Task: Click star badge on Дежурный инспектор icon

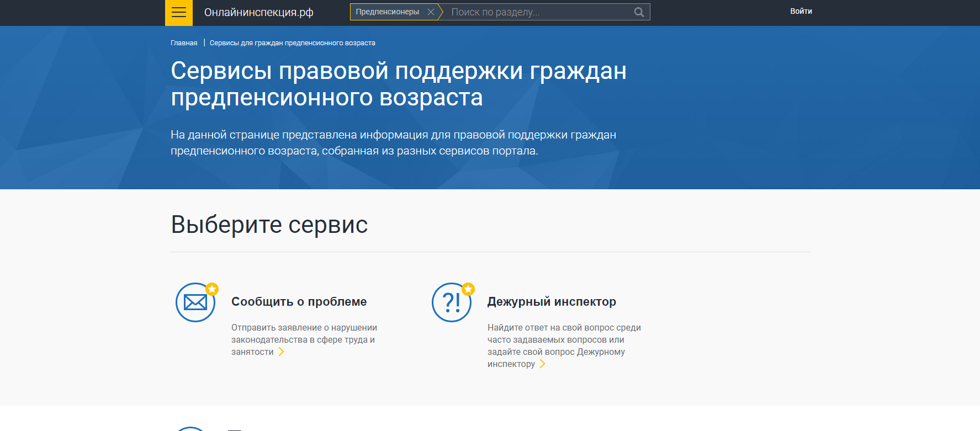Action: tap(468, 289)
